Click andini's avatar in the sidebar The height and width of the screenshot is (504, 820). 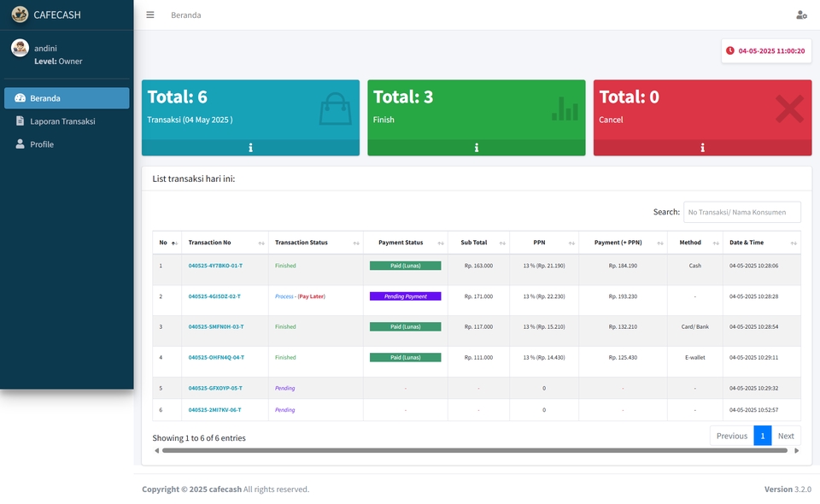[x=20, y=47]
